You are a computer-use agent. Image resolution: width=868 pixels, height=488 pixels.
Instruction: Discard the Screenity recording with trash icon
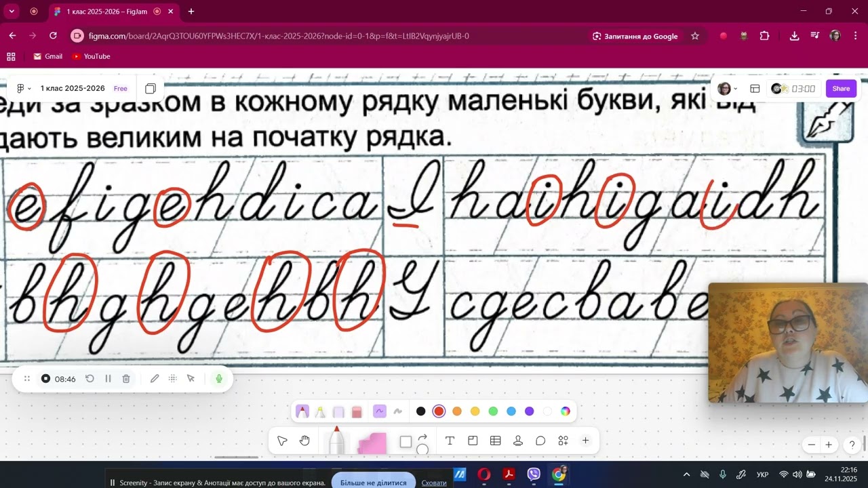pos(126,379)
